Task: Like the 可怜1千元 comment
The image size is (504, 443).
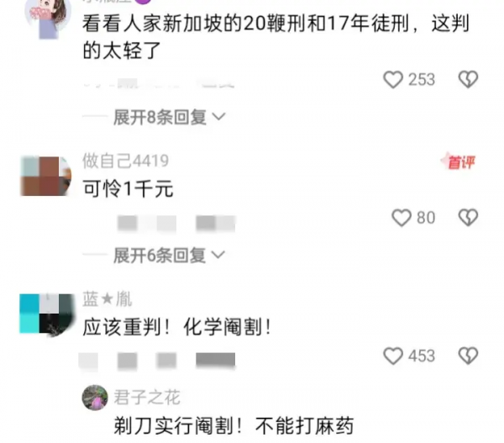Action: [402, 218]
